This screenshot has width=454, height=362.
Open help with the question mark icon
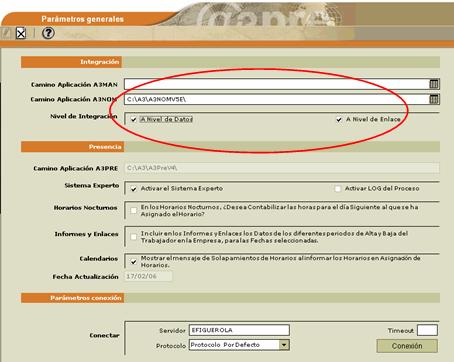(x=48, y=33)
